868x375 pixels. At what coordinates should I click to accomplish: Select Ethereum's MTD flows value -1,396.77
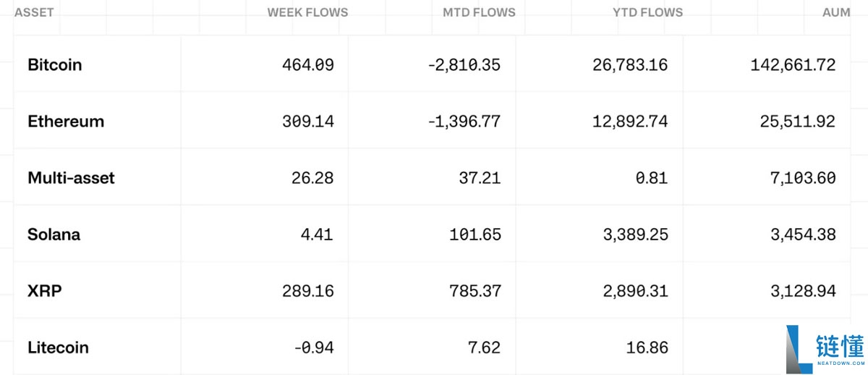(x=464, y=122)
